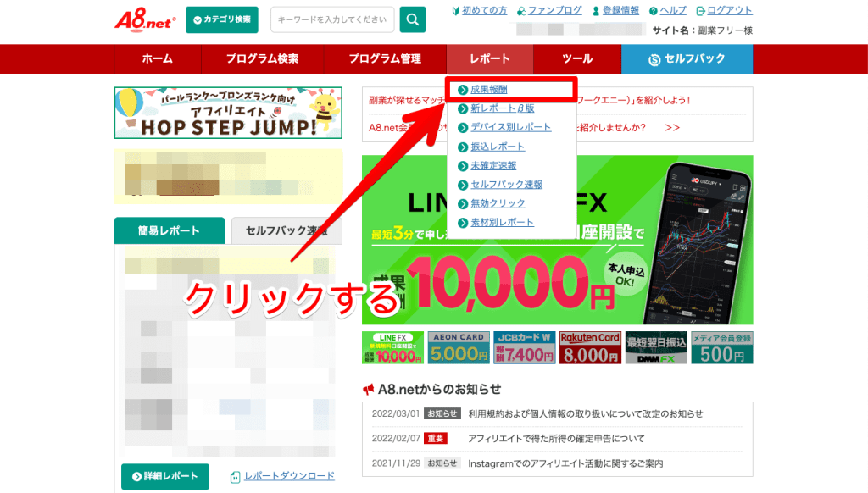Open the ヘルプ link
Image resolution: width=868 pixels, height=493 pixels.
click(673, 10)
